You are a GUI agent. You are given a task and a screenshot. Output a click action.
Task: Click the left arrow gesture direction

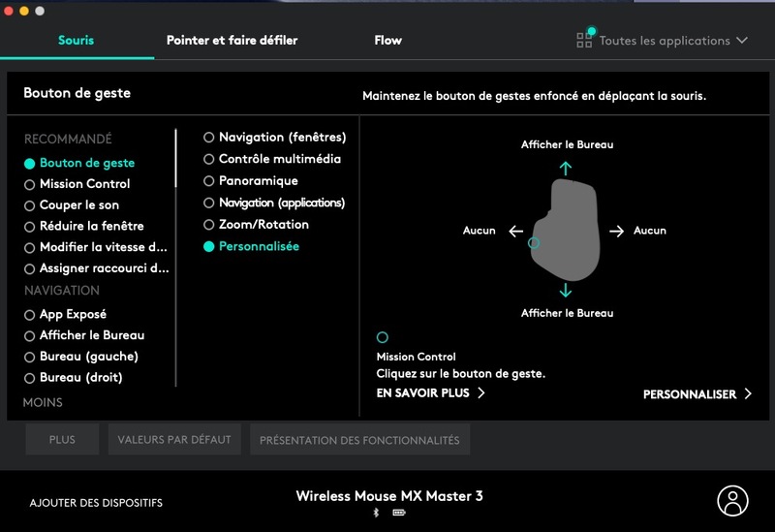coord(516,231)
